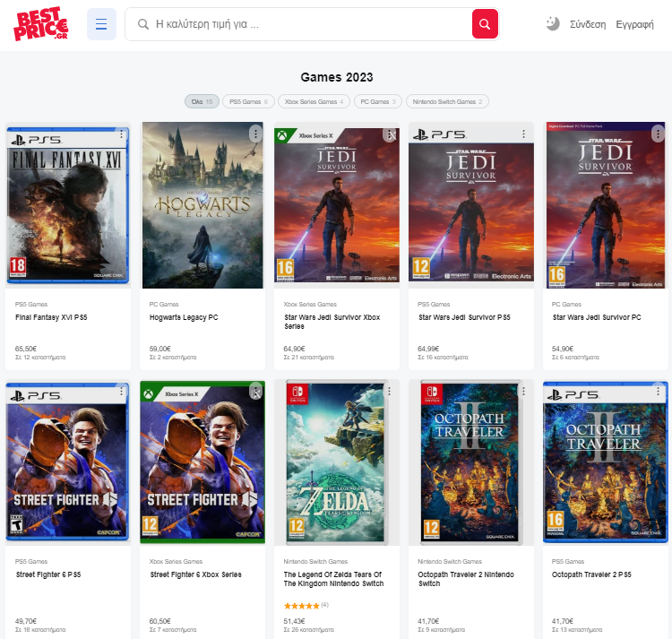Image resolution: width=672 pixels, height=639 pixels.
Task: Open Jedi Survivor PS5 cover image
Action: click(471, 206)
